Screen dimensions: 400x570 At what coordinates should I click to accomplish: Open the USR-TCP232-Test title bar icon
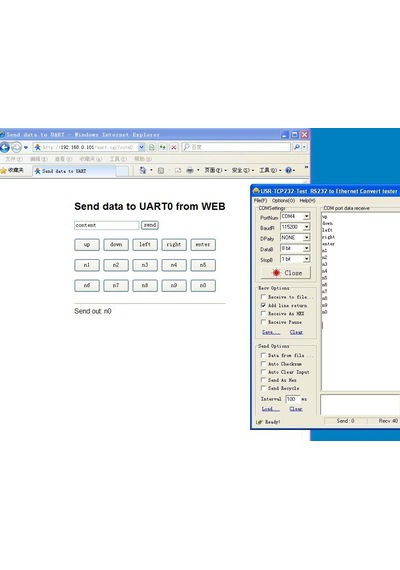[x=256, y=191]
